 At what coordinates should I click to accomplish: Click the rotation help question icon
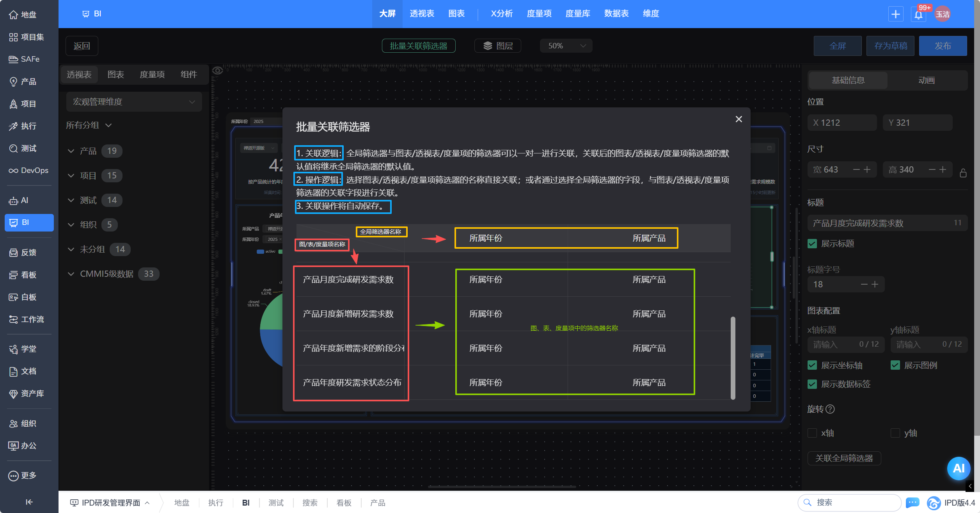point(830,409)
